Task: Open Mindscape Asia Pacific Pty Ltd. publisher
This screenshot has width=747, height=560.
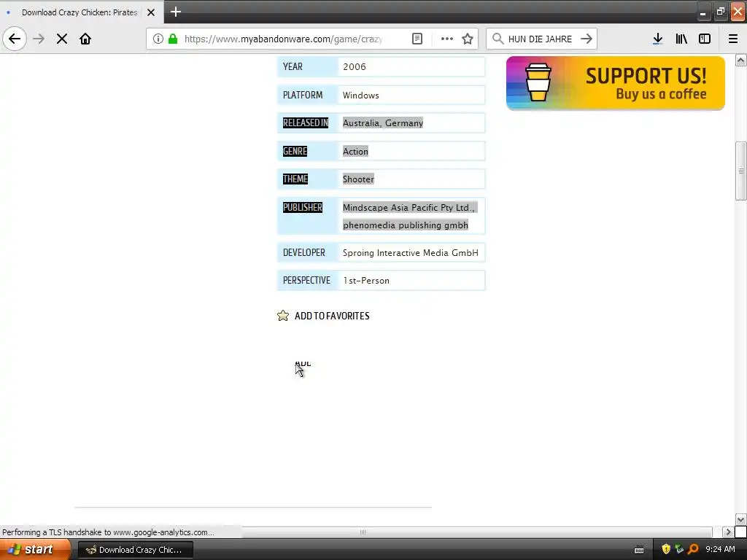Action: 409,208
